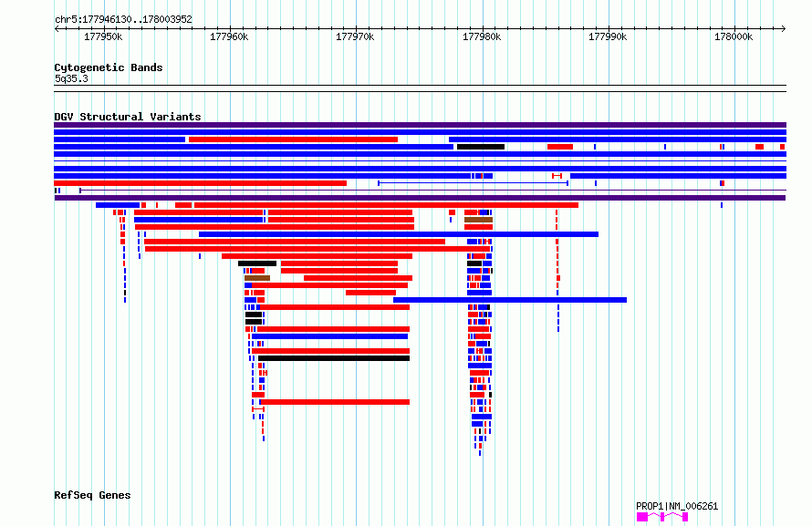Click the short black variant bar near 177962k
The image size is (812, 526).
point(257,263)
